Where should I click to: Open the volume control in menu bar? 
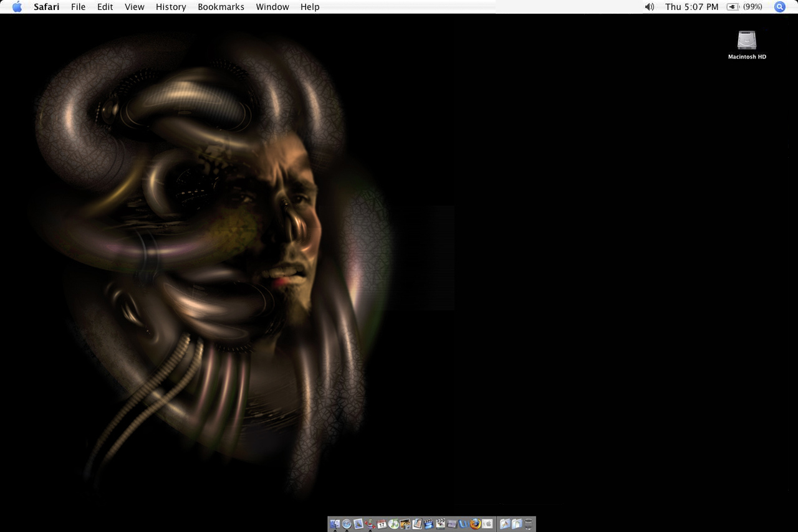click(x=649, y=7)
